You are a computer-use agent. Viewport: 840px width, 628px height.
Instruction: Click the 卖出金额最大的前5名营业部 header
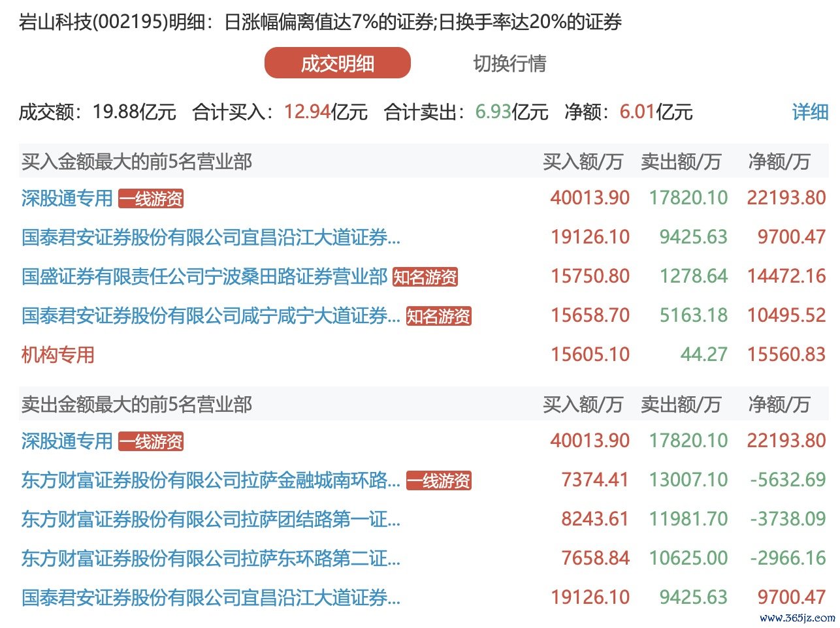pos(137,404)
